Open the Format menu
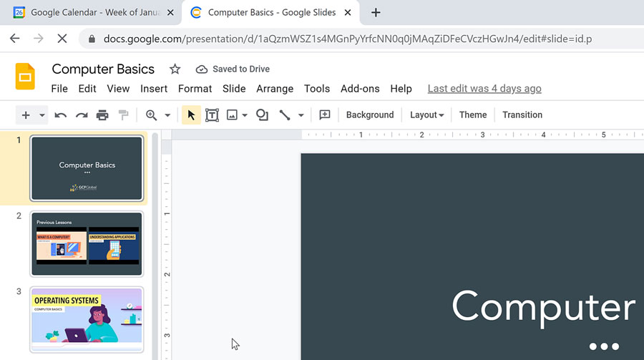 click(x=195, y=89)
